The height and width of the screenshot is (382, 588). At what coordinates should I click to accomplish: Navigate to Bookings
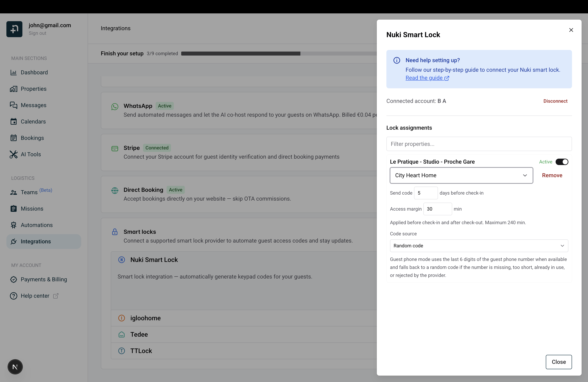pyautogui.click(x=44, y=138)
